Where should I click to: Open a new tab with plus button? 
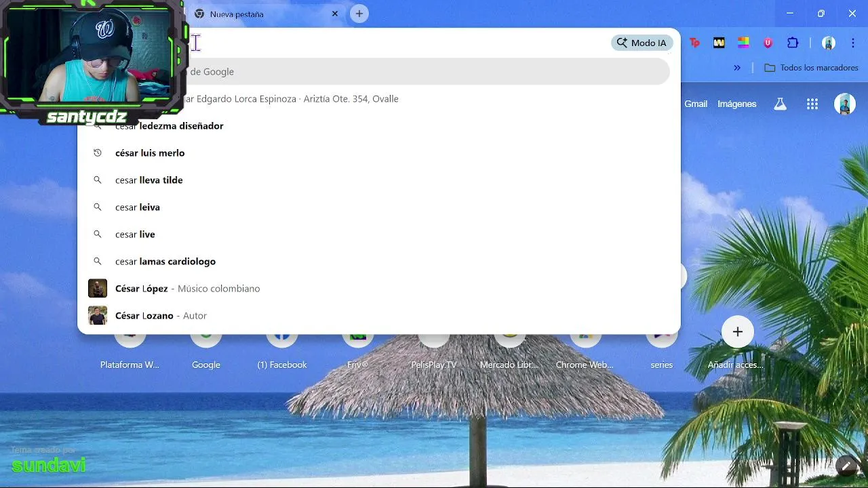click(x=359, y=14)
